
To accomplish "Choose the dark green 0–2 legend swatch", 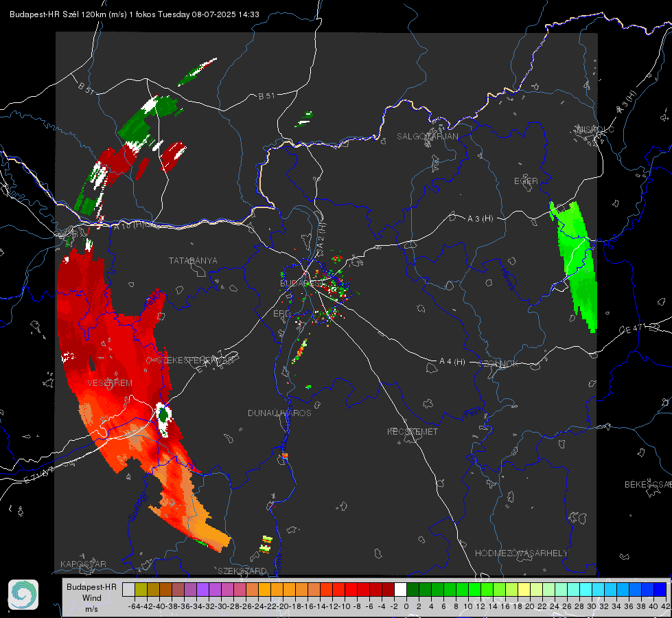I will click(413, 589).
